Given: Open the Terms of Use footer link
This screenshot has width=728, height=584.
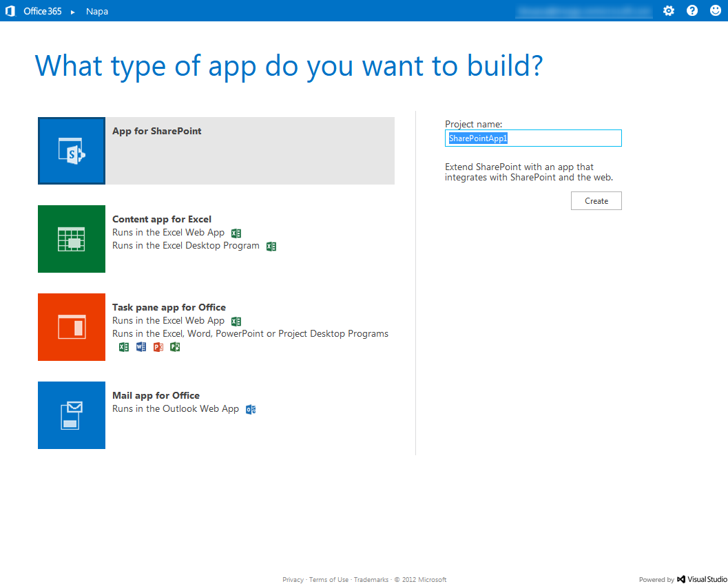Looking at the screenshot, I should pyautogui.click(x=329, y=579).
